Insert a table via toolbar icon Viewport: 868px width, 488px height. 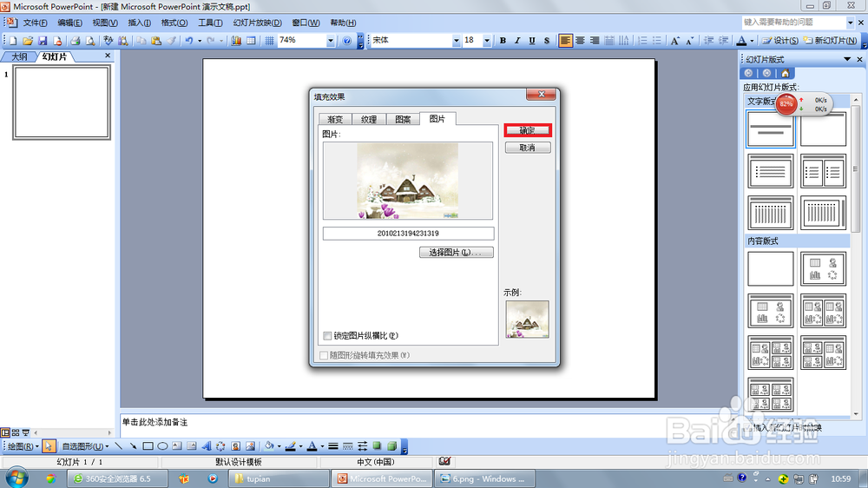tap(251, 41)
